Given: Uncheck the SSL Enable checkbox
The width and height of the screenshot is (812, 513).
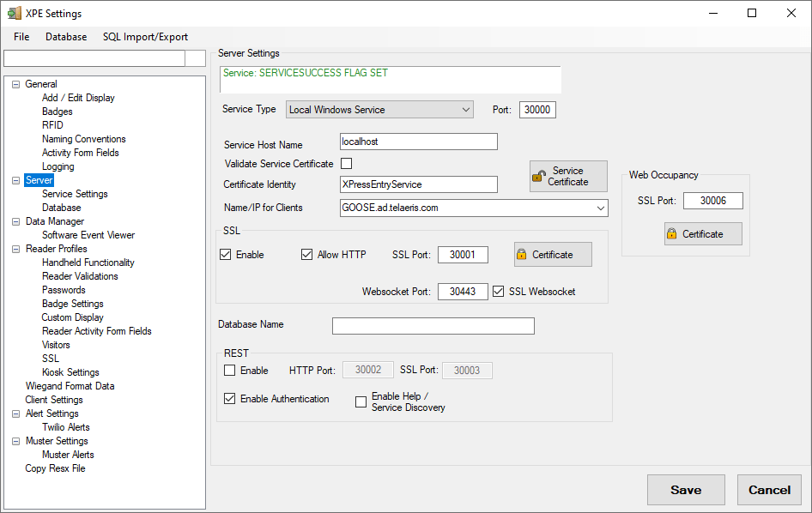Looking at the screenshot, I should (225, 255).
